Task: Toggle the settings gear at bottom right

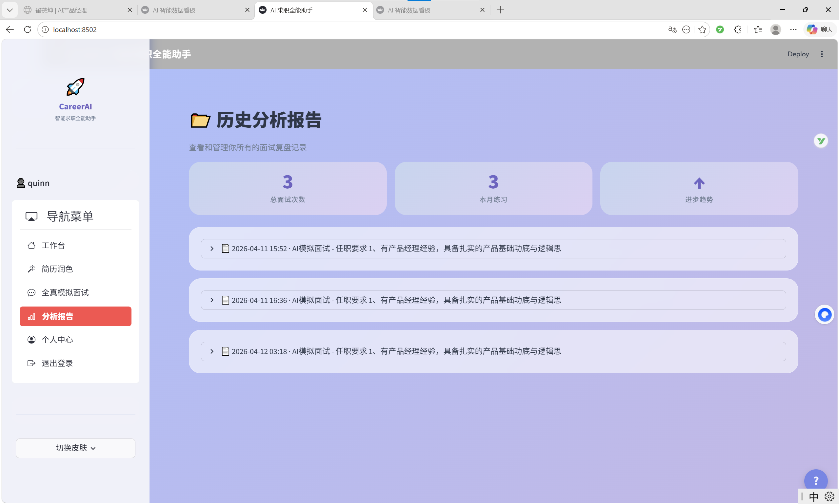Action: pyautogui.click(x=830, y=496)
